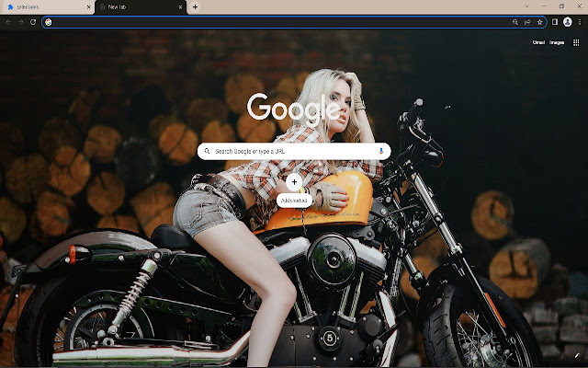Go back with the back arrow

click(x=8, y=22)
